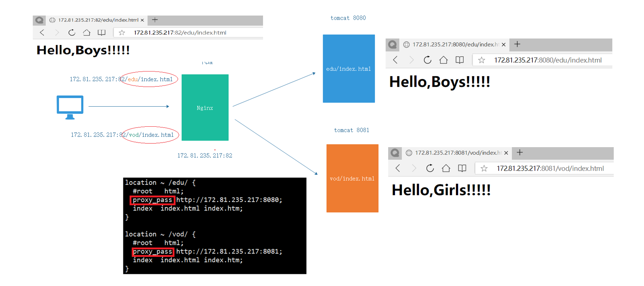
Task: Open home in the port 82 browser
Action: 87,33
